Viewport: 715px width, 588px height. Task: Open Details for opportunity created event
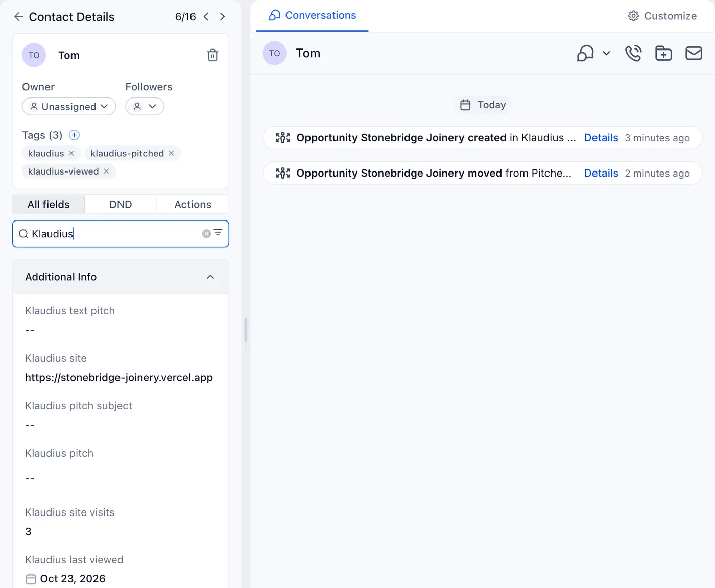pos(601,138)
